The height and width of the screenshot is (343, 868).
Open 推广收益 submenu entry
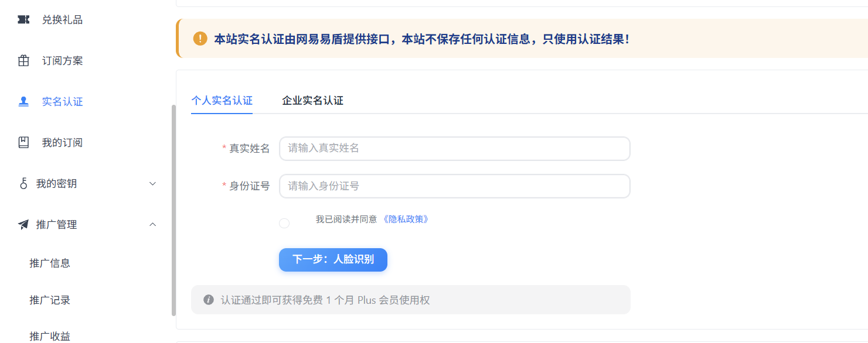click(50, 337)
